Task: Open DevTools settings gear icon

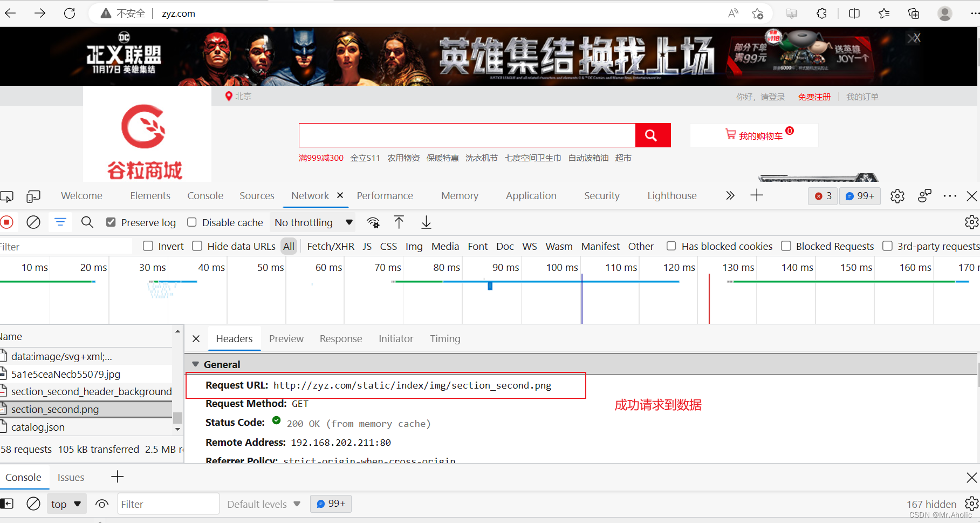Action: [897, 196]
